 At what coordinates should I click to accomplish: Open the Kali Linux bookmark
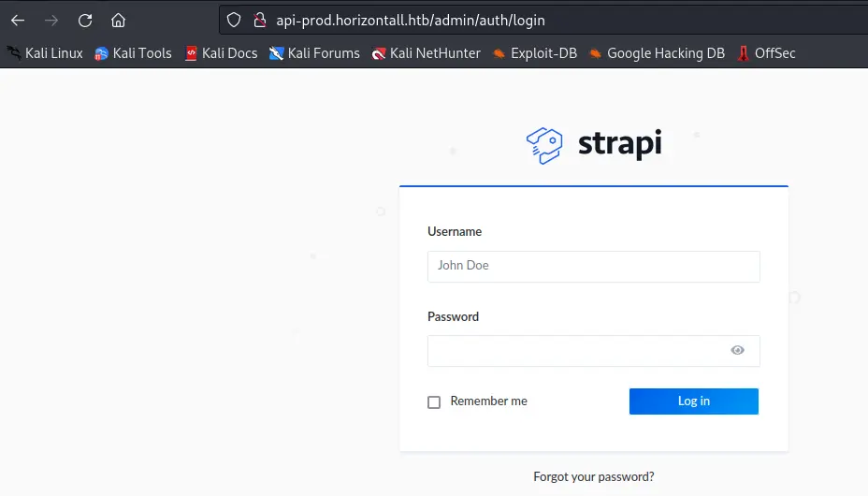click(x=45, y=53)
